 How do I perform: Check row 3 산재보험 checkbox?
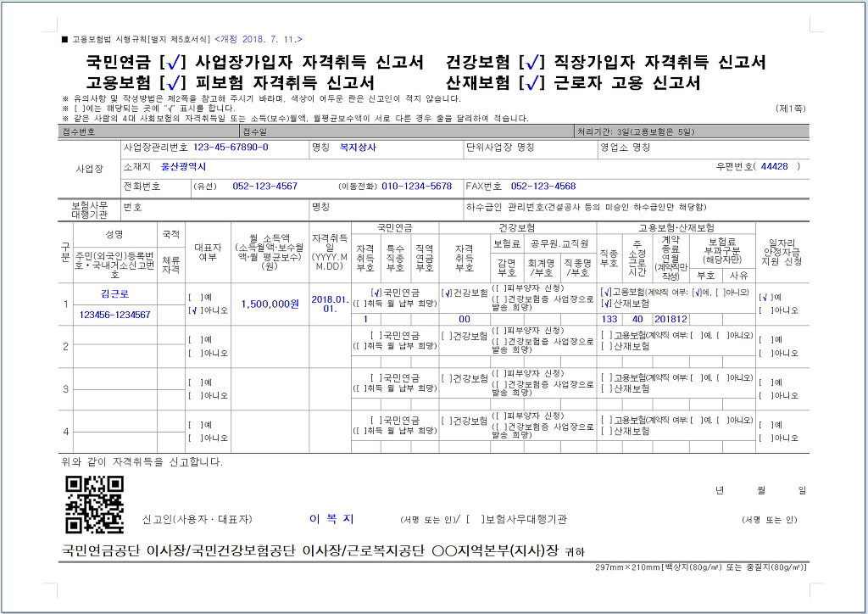coord(607,388)
